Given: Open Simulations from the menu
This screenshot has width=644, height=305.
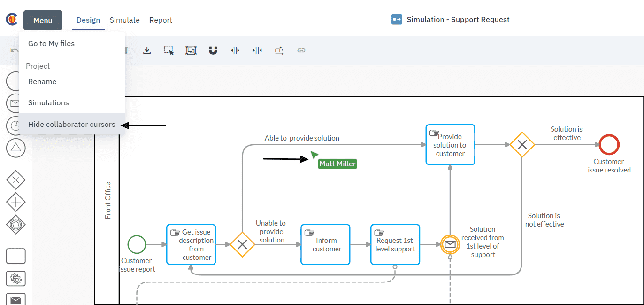Looking at the screenshot, I should (48, 103).
